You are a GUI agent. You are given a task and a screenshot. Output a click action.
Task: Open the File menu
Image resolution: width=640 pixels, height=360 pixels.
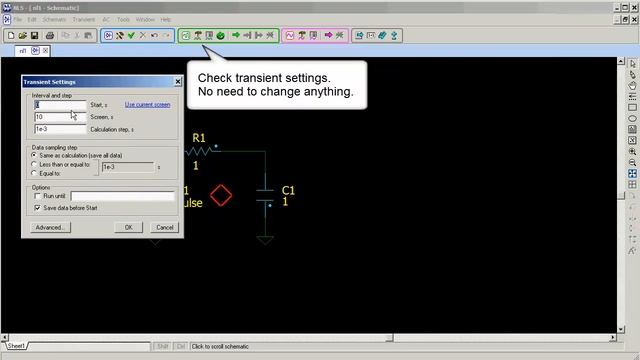click(x=18, y=20)
